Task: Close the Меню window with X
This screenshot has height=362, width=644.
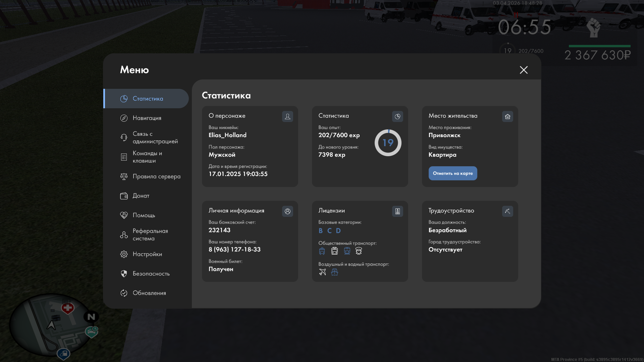Action: click(524, 70)
